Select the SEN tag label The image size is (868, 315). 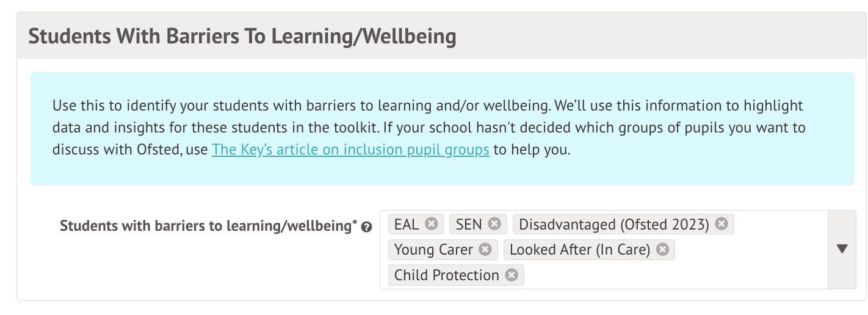pos(469,224)
